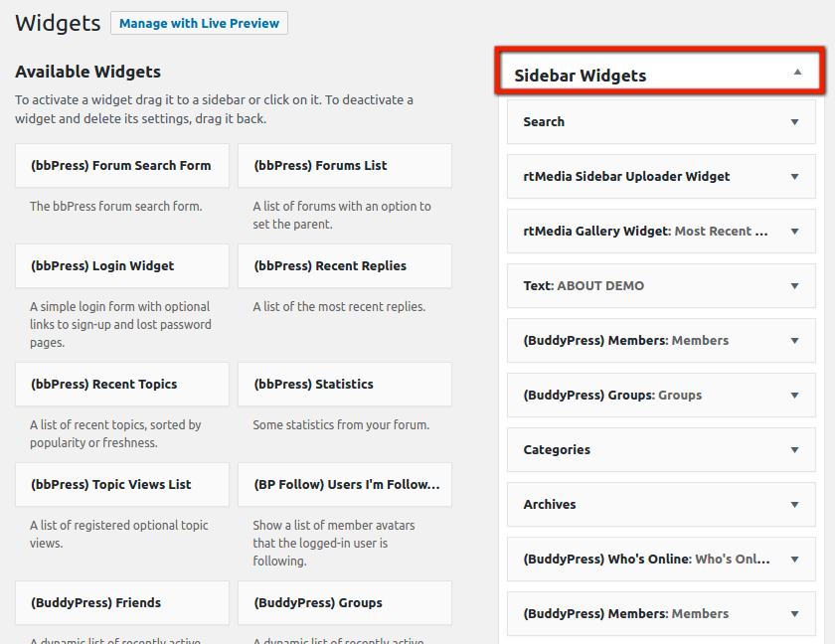835x644 pixels.
Task: Click the (bbPress) Recent Topics widget
Action: tap(121, 385)
